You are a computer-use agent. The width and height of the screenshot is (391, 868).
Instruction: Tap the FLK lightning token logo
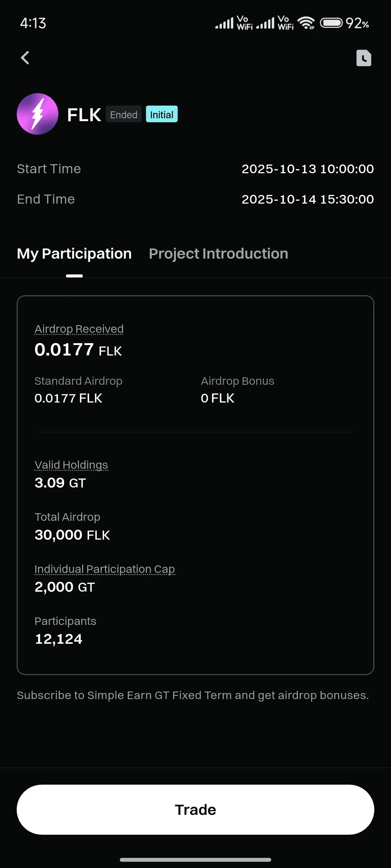pos(38,114)
